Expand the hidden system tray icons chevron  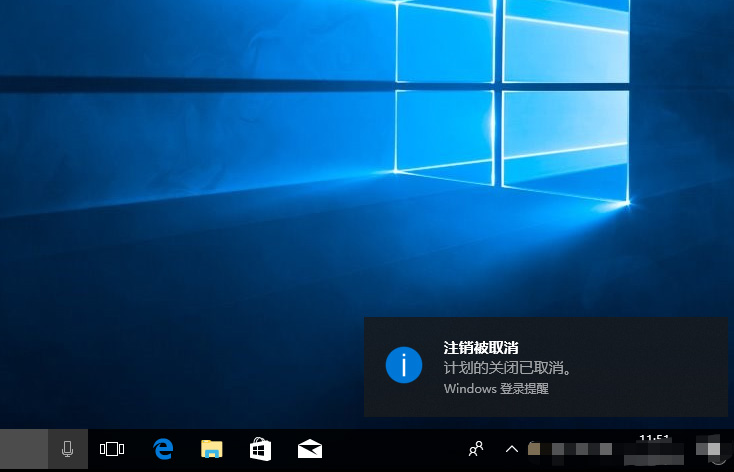pos(512,449)
